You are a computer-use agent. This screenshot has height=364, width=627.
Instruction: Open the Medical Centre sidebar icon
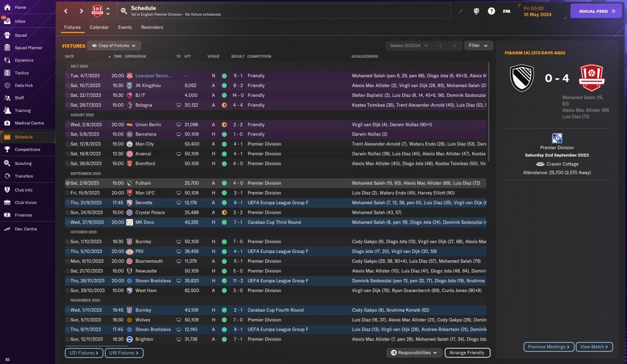[7, 123]
